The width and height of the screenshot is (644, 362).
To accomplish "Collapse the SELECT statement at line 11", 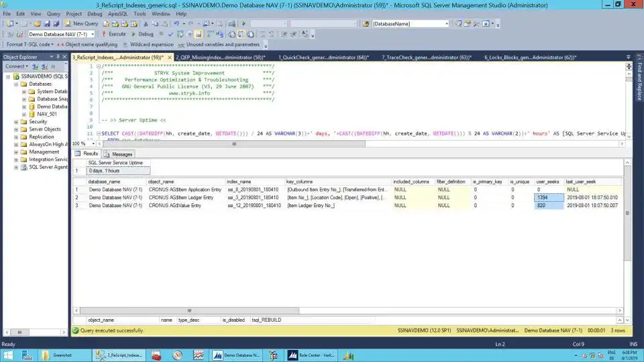I will coord(99,133).
